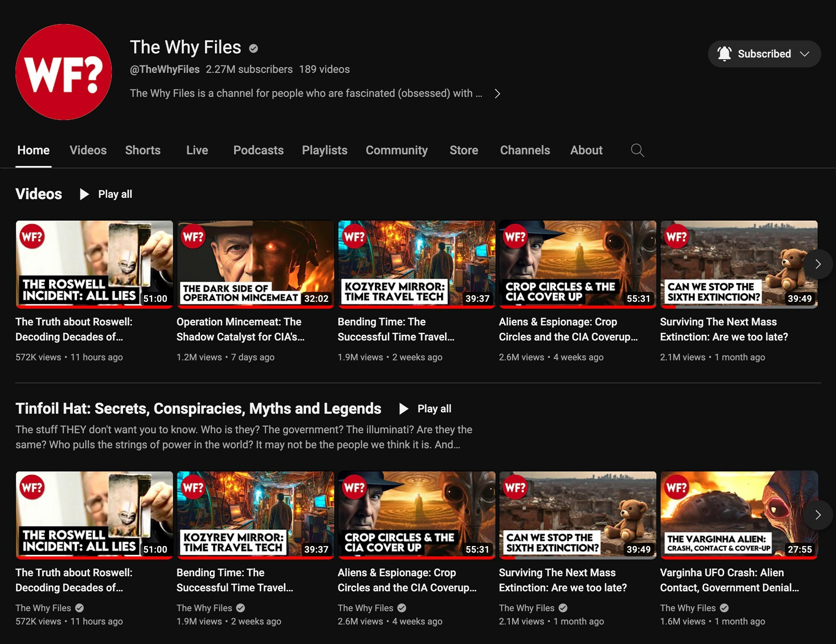The height and width of the screenshot is (644, 836).
Task: Play all in the Videos section
Action: [x=106, y=194]
